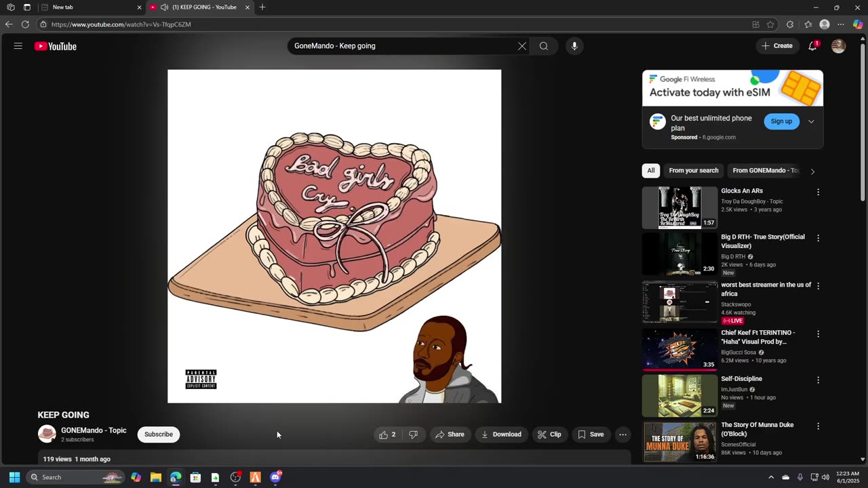
Task: Reload the current page
Action: click(25, 24)
